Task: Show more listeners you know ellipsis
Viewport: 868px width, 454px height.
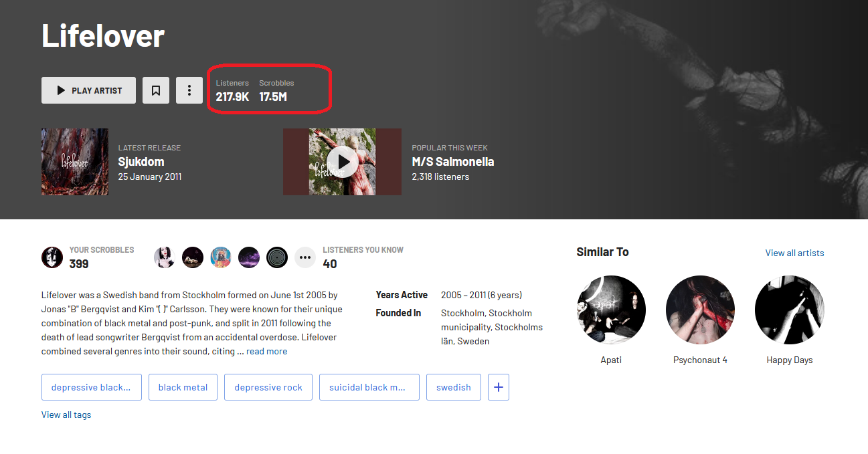Action: pos(305,257)
